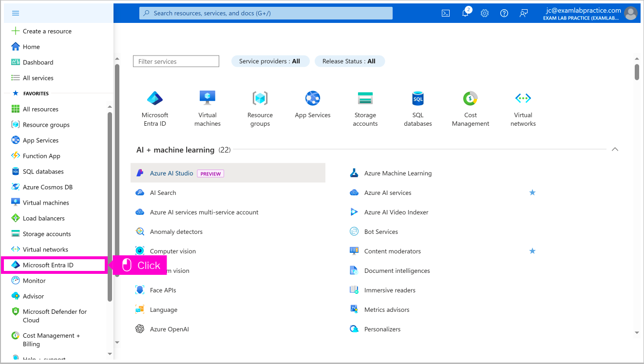
Task: Open the Service providers filter dropdown
Action: tap(270, 61)
